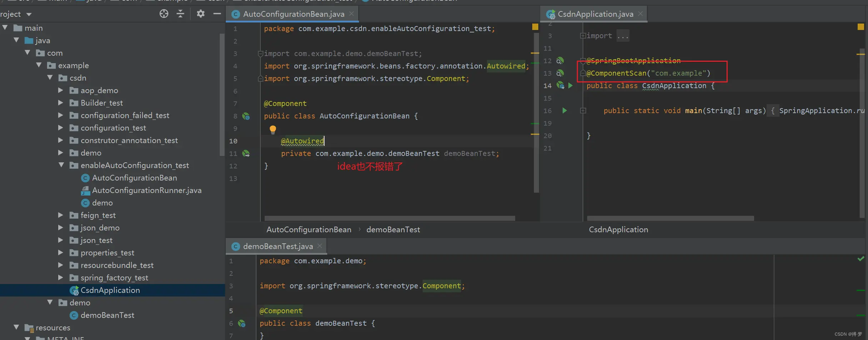Select the demoBeanTest.java tab
Image resolution: width=868 pixels, height=340 pixels.
click(278, 246)
